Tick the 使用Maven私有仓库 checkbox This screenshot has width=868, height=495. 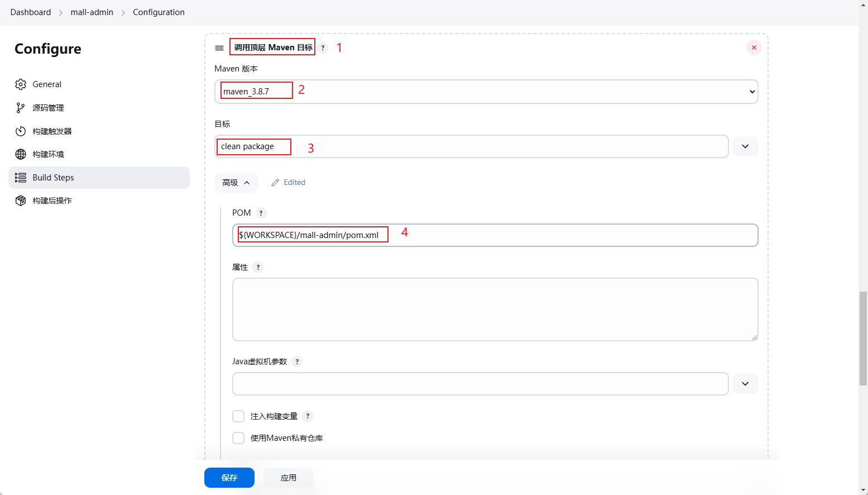(x=238, y=438)
